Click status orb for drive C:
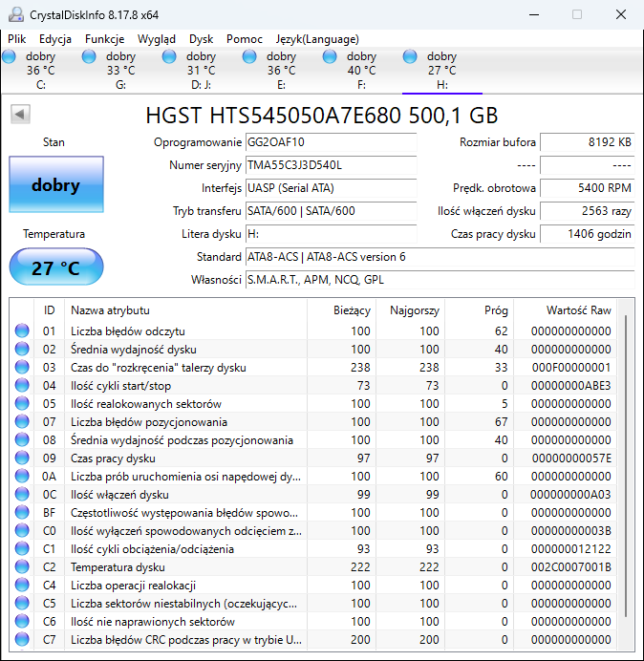Screen dimensions: 644x661 pyautogui.click(x=9, y=56)
